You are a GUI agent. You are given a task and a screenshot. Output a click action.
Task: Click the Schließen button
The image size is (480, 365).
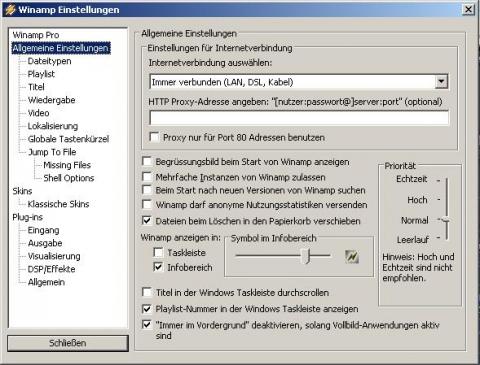coord(68,343)
